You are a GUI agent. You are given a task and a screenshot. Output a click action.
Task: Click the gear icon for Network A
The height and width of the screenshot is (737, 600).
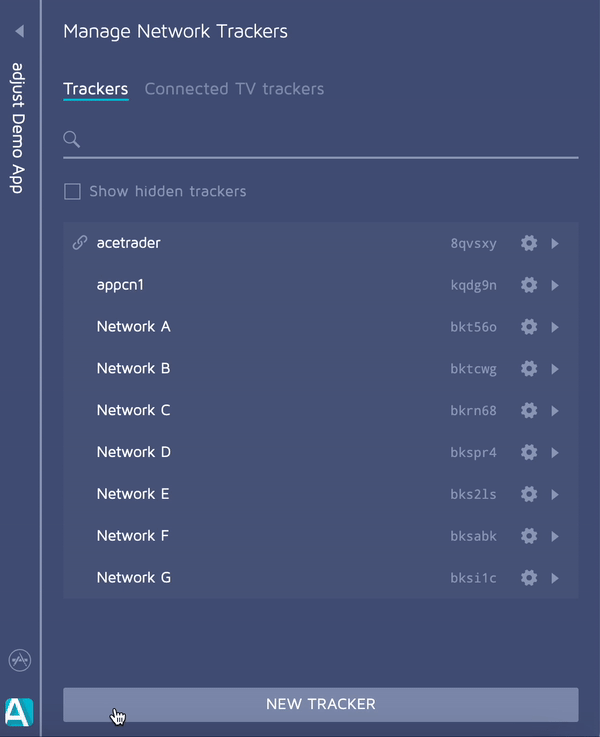click(x=529, y=327)
